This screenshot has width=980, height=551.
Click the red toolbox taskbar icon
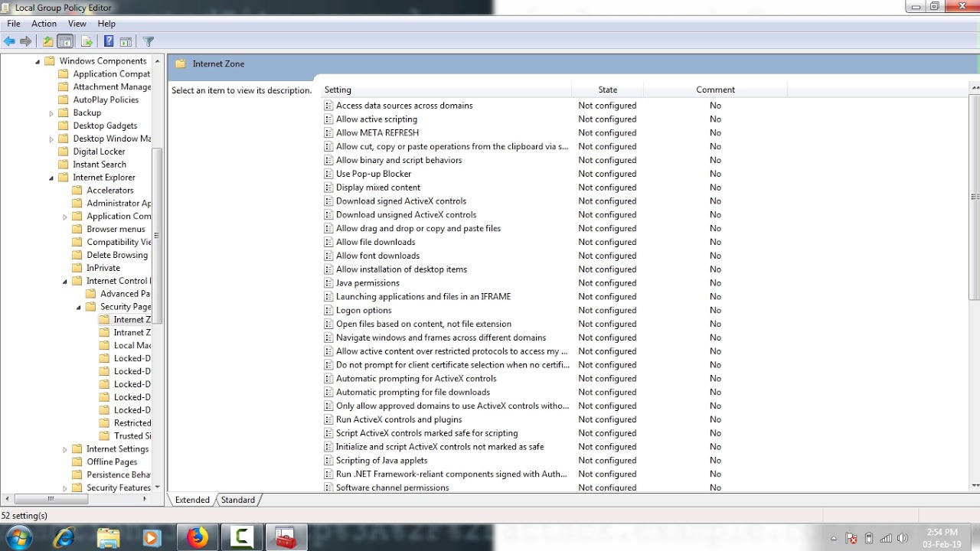[286, 538]
